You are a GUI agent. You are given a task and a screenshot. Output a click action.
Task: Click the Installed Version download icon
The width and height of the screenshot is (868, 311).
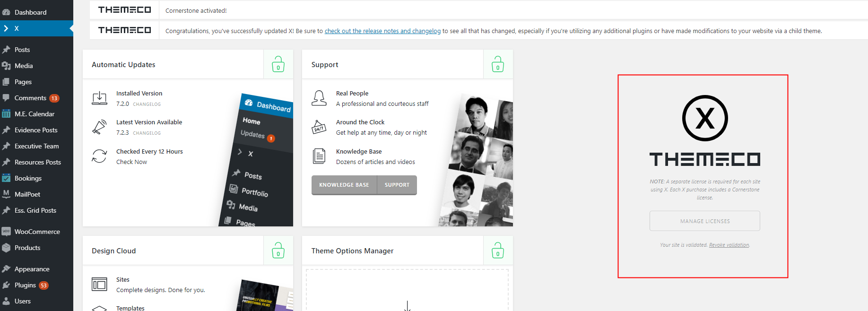click(99, 98)
